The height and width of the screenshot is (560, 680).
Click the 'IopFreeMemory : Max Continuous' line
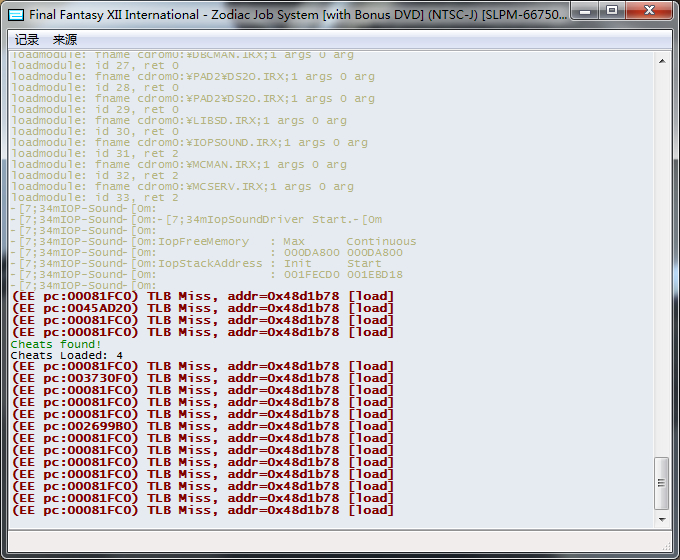(x=214, y=242)
